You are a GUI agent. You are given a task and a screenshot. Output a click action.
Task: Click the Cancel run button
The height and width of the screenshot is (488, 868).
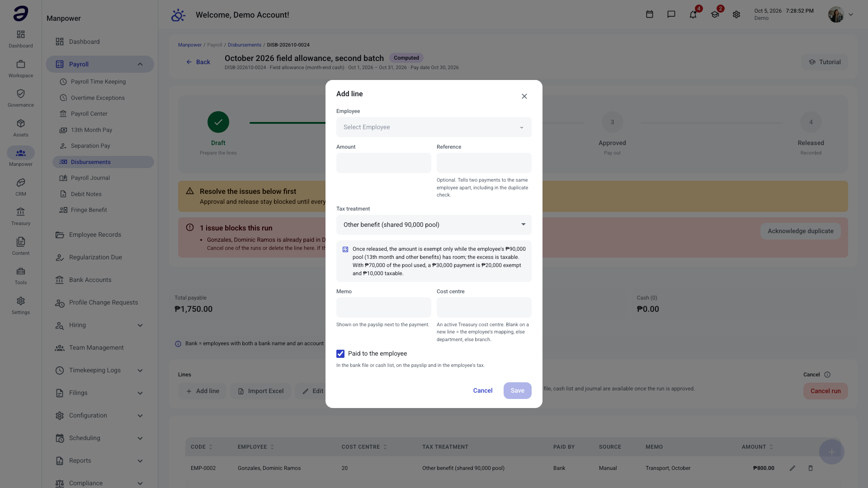(826, 391)
